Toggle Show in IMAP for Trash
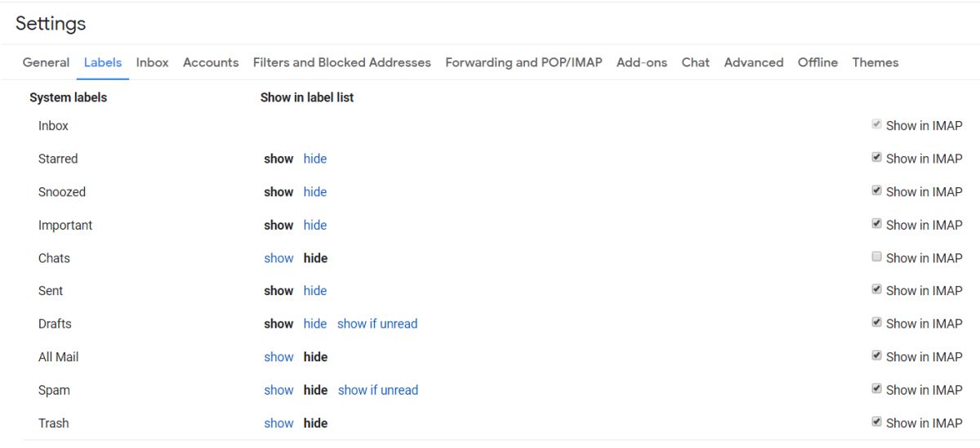The height and width of the screenshot is (448, 980). (x=877, y=422)
